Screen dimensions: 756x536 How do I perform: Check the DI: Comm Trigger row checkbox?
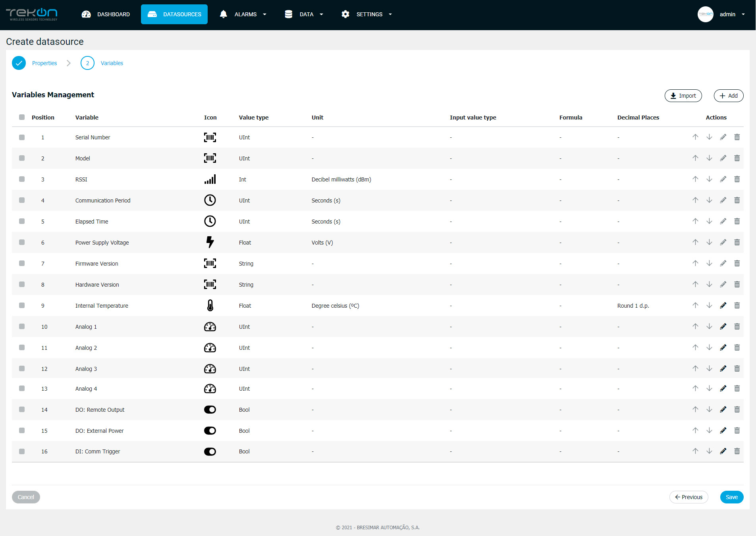pyautogui.click(x=22, y=451)
